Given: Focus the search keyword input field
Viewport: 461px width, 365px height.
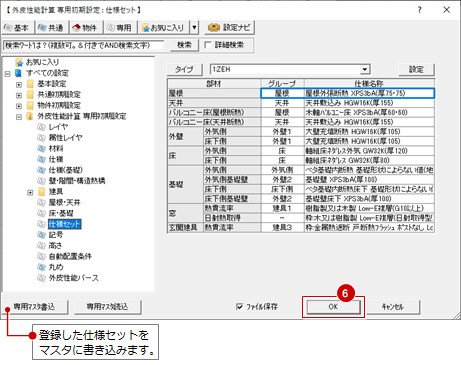Looking at the screenshot, I should [83, 45].
